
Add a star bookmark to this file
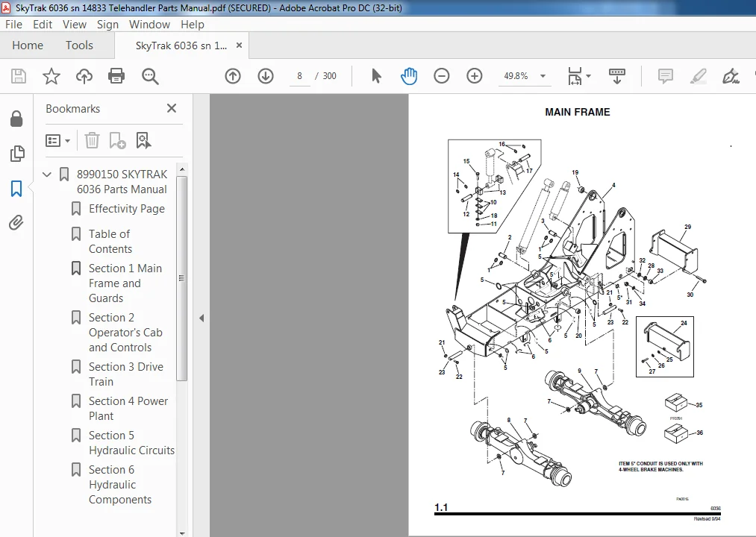pos(51,76)
